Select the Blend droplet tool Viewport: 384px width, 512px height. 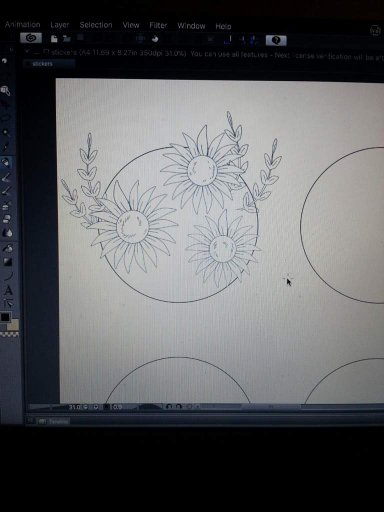tap(8, 232)
